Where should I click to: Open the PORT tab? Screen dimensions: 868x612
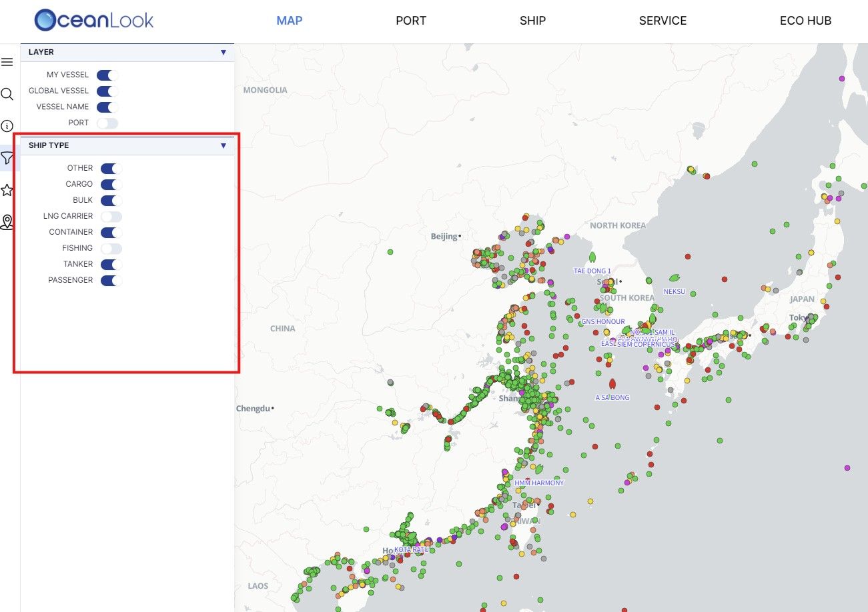tap(411, 21)
